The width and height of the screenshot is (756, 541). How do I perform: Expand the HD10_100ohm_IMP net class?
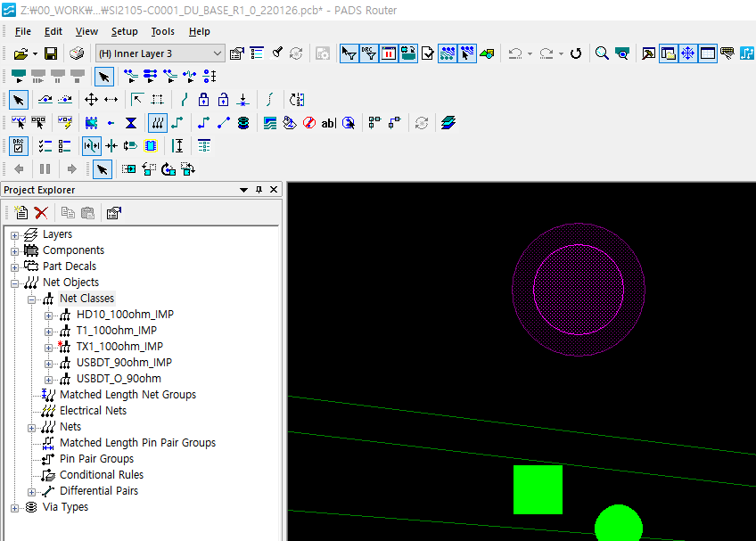(x=48, y=316)
